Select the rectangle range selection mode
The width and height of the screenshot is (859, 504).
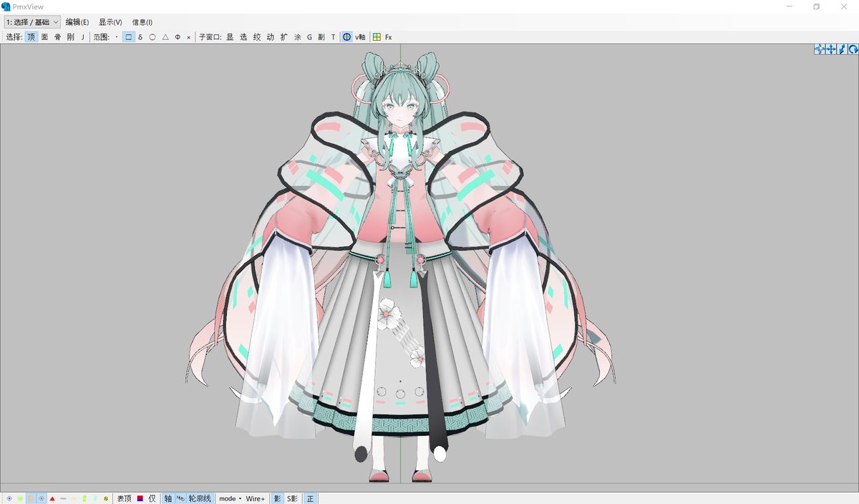pyautogui.click(x=129, y=37)
